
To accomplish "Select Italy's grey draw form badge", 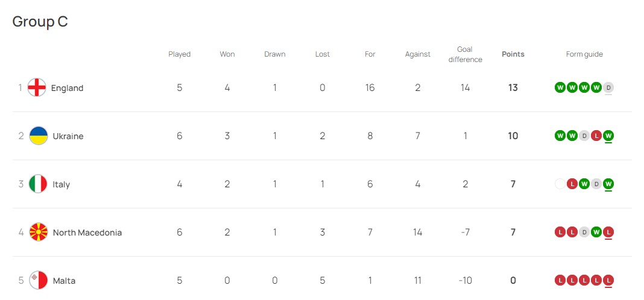I will pyautogui.click(x=596, y=184).
